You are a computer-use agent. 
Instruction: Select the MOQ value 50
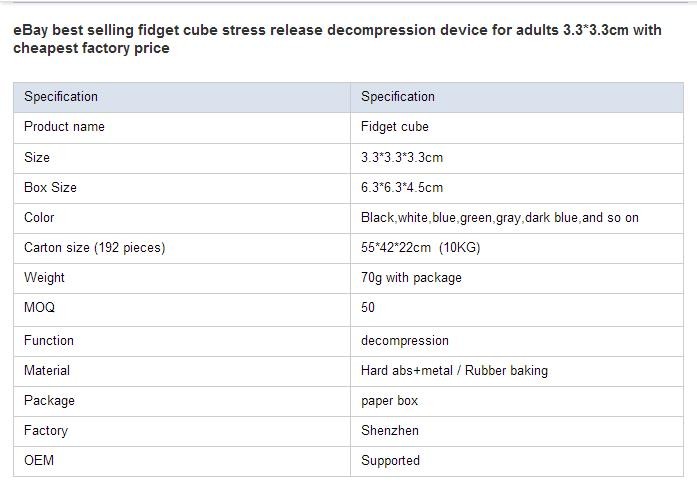(368, 307)
